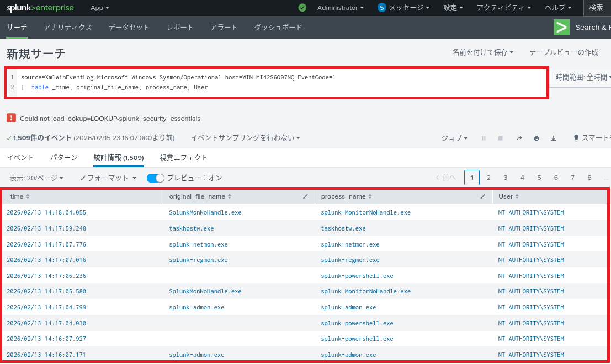Image resolution: width=611 pixels, height=364 pixels.
Task: Open the ダッシュボード dashboards nav item
Action: point(278,27)
